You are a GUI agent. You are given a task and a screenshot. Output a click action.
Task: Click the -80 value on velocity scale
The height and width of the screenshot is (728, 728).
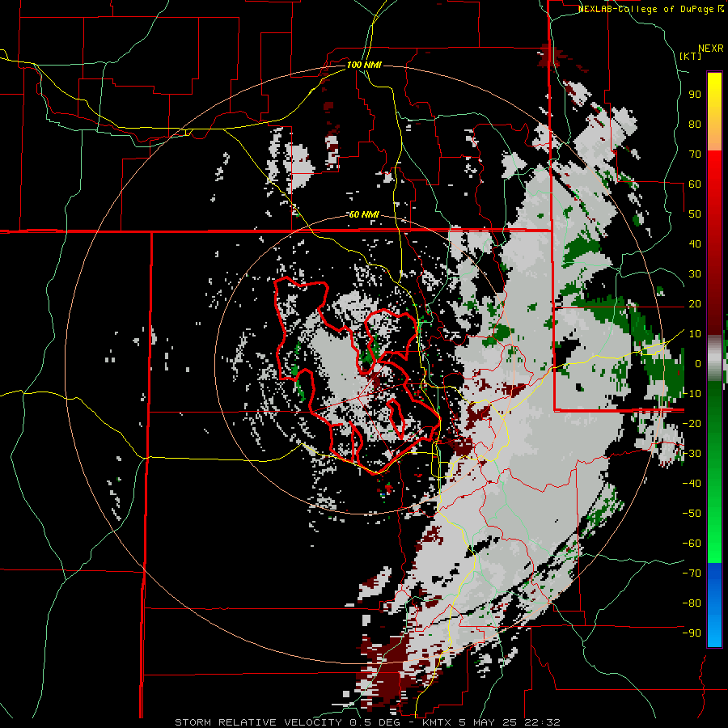(692, 603)
